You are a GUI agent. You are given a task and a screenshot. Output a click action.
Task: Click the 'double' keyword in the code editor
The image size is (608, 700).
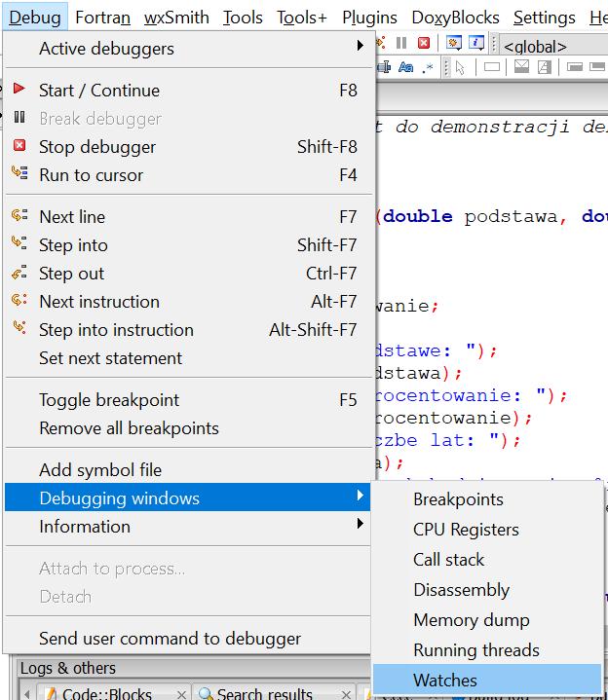418,216
